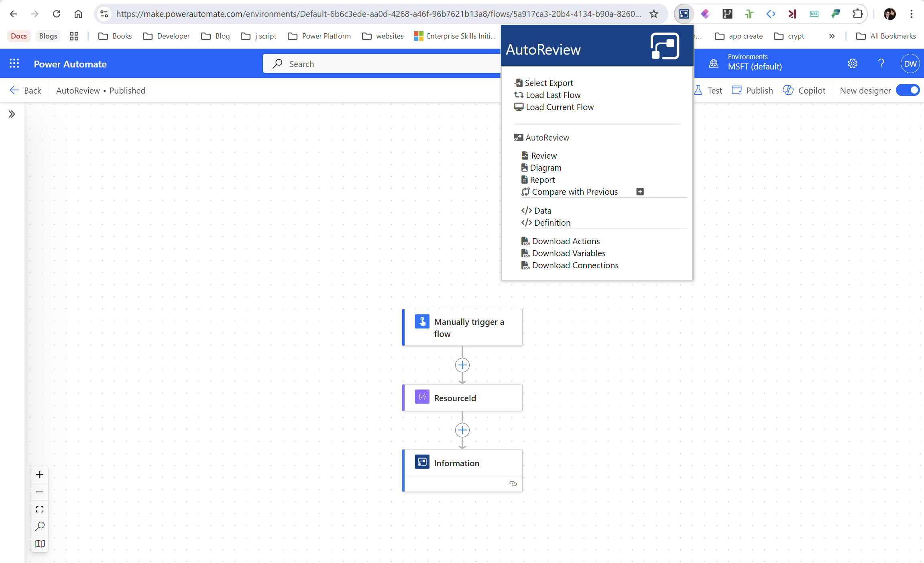This screenshot has width=924, height=563.
Task: Open the Power Automate app launcher waffle
Action: (x=14, y=63)
